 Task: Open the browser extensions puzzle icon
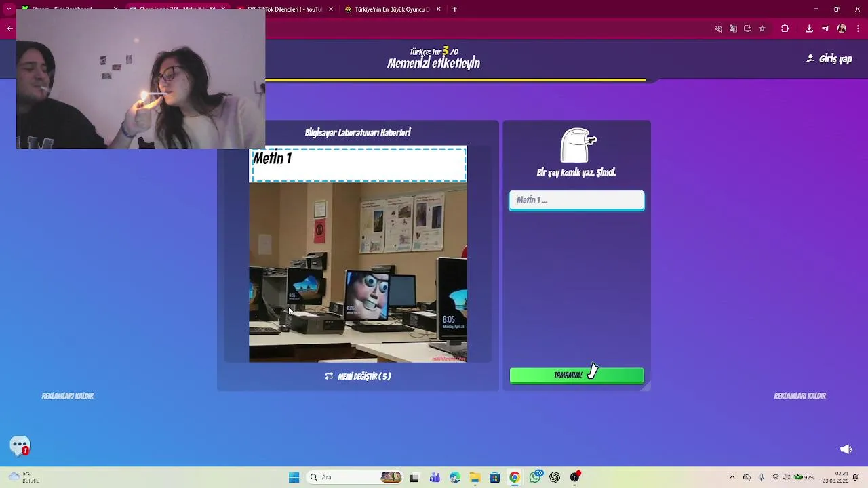[785, 28]
